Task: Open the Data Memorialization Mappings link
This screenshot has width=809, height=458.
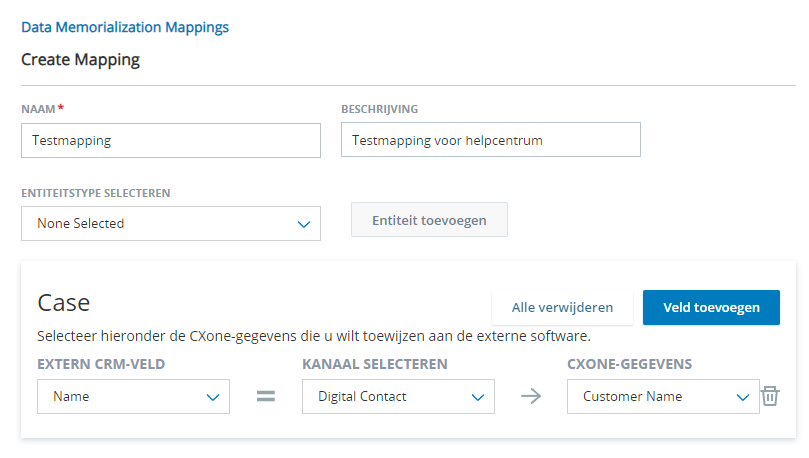Action: coord(125,27)
